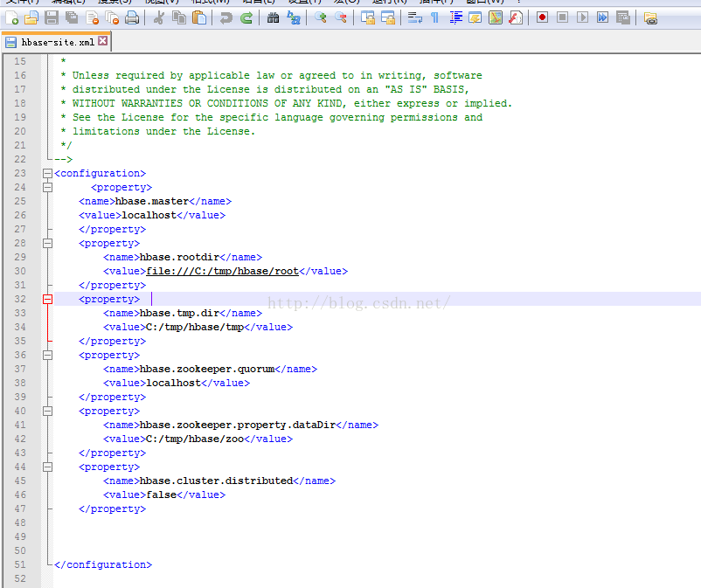Collapse hbase.rootdir property fold line 28
The image size is (701, 588).
point(47,243)
